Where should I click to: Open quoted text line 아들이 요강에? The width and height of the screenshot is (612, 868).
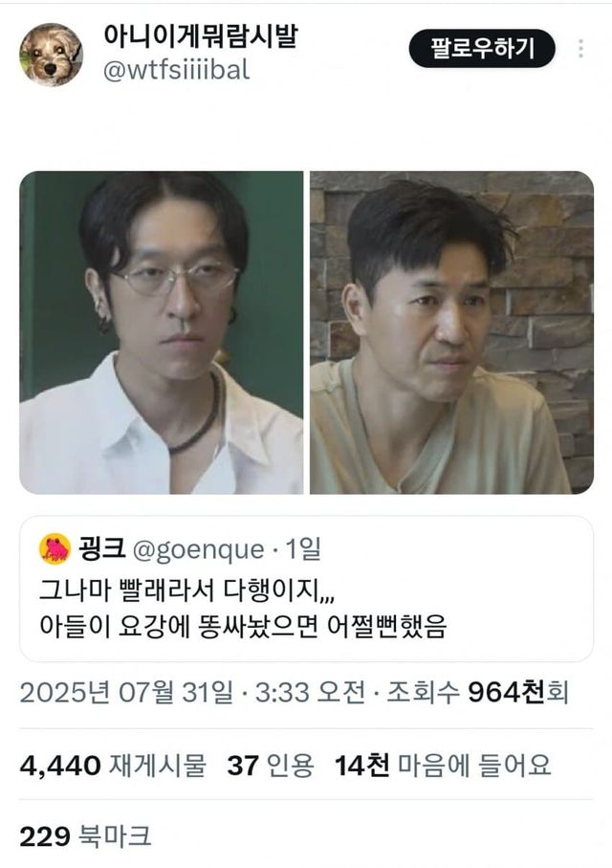pos(242,626)
